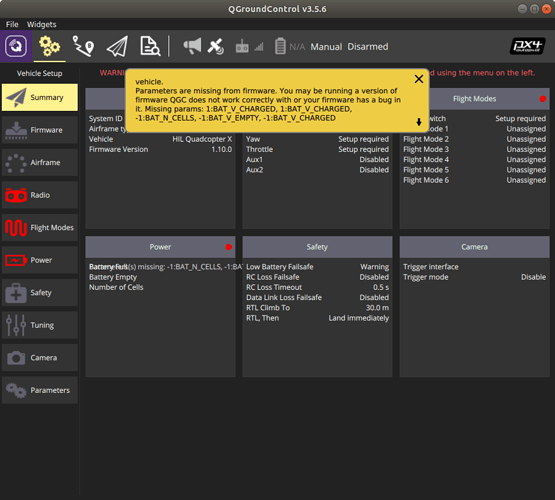The width and height of the screenshot is (555, 500).
Task: Open the Analyze log viewer icon
Action: coord(150,46)
